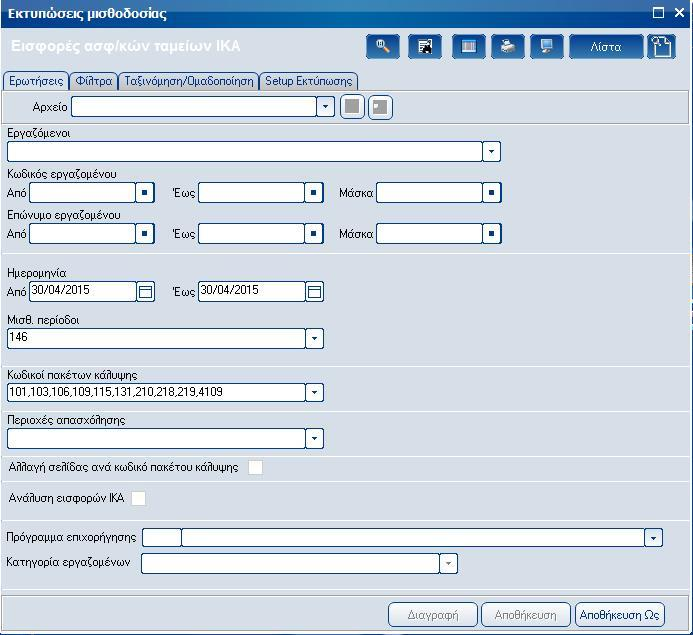Click the Περιοχές απασχόλησης text field
This screenshot has height=635, width=693.
coord(156,438)
